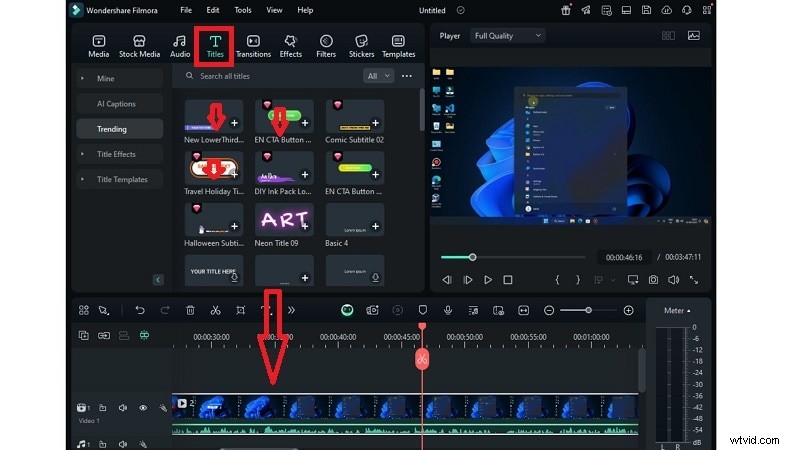Screen dimensions: 800x450
Task: Click the playhead scissors split button
Action: [422, 359]
